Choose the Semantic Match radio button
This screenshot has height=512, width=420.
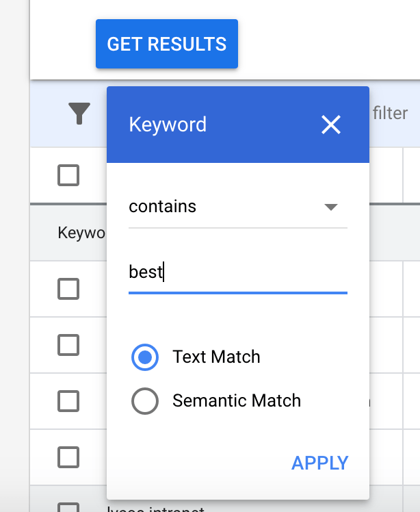[x=145, y=401]
